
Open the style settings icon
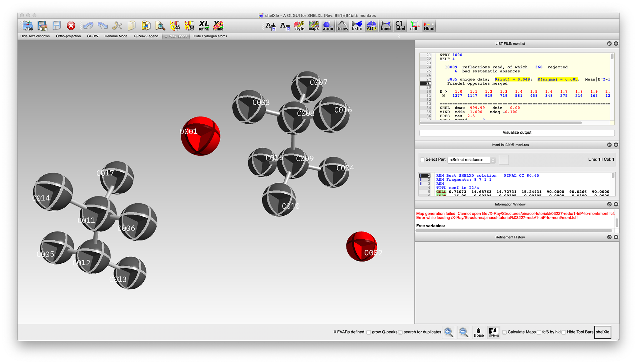[299, 26]
